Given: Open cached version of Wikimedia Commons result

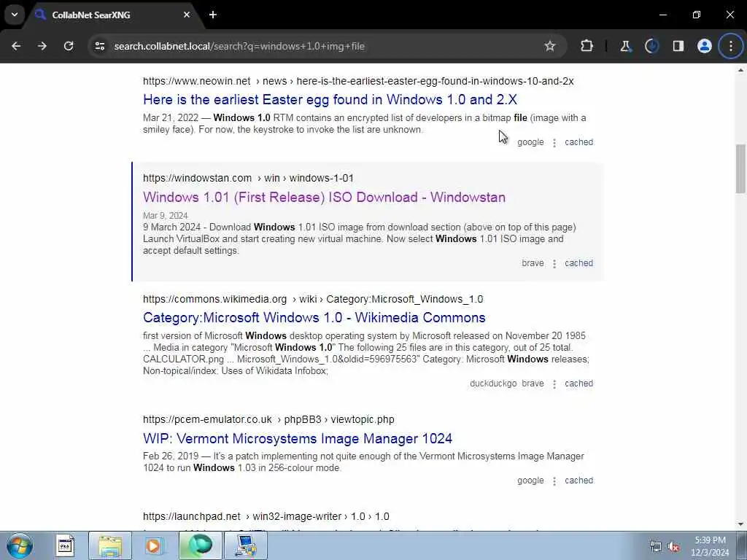Looking at the screenshot, I should click(x=578, y=384).
